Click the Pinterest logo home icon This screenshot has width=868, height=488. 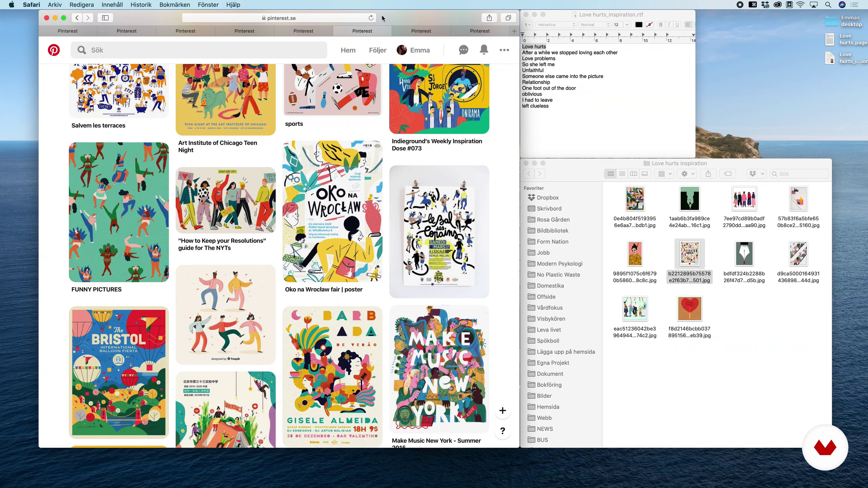54,50
